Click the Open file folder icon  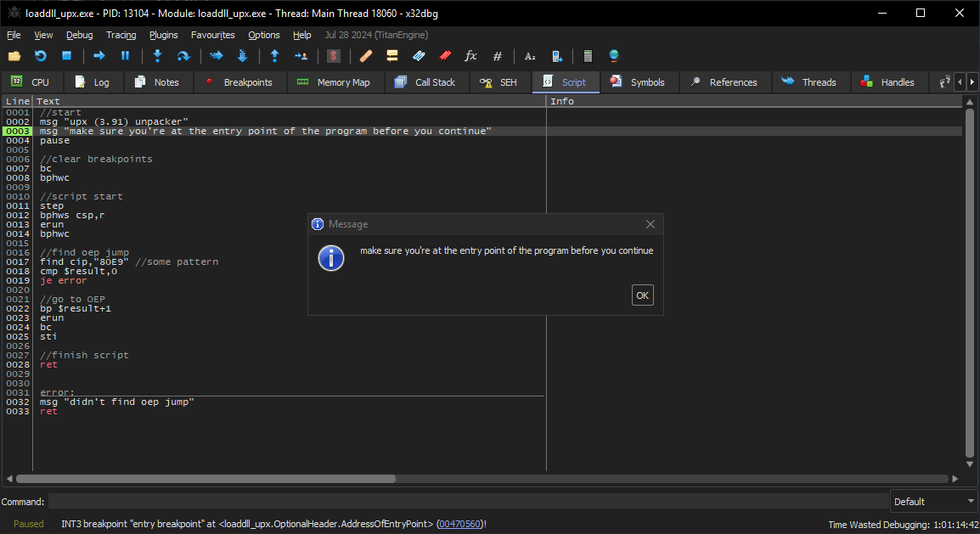coord(14,56)
